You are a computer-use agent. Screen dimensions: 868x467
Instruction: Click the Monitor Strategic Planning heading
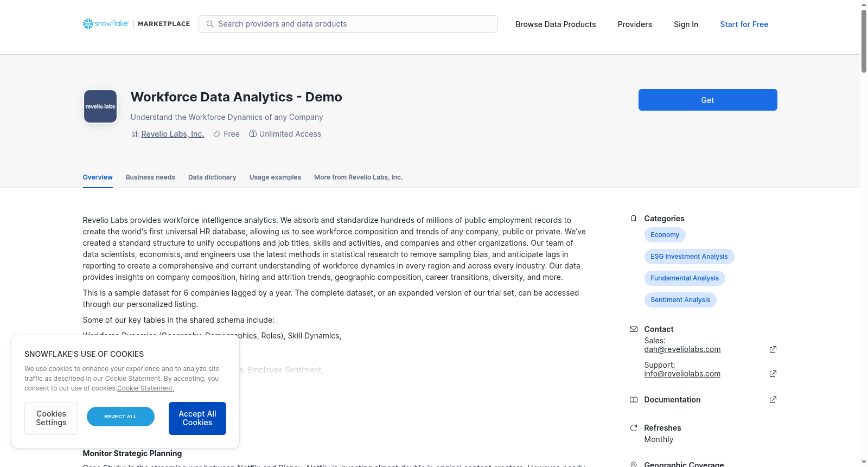pyautogui.click(x=132, y=453)
